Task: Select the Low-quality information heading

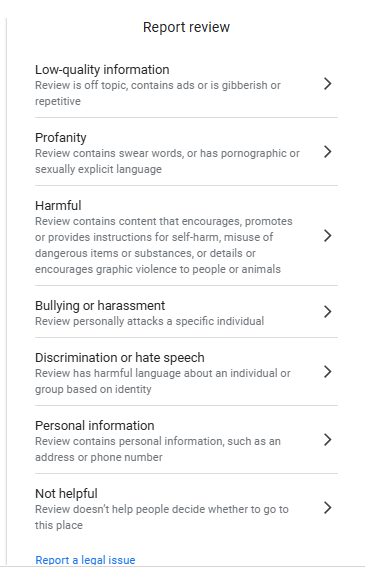Action: [102, 70]
